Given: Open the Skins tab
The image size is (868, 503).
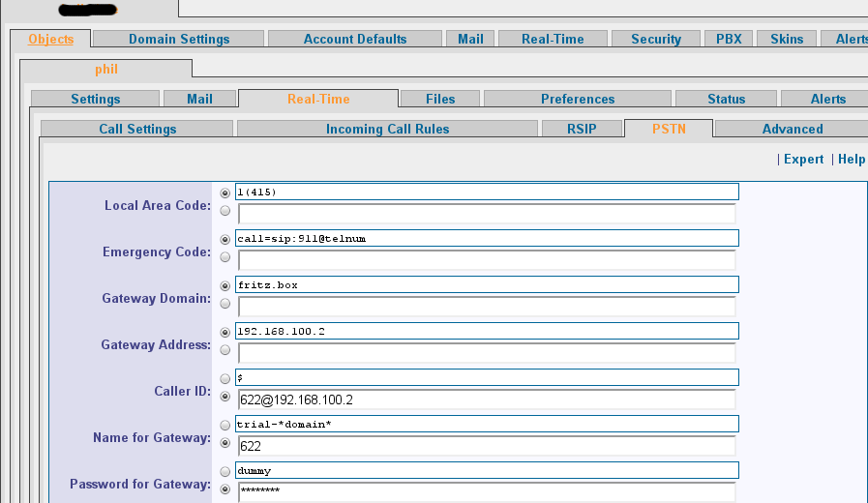Looking at the screenshot, I should 787,40.
